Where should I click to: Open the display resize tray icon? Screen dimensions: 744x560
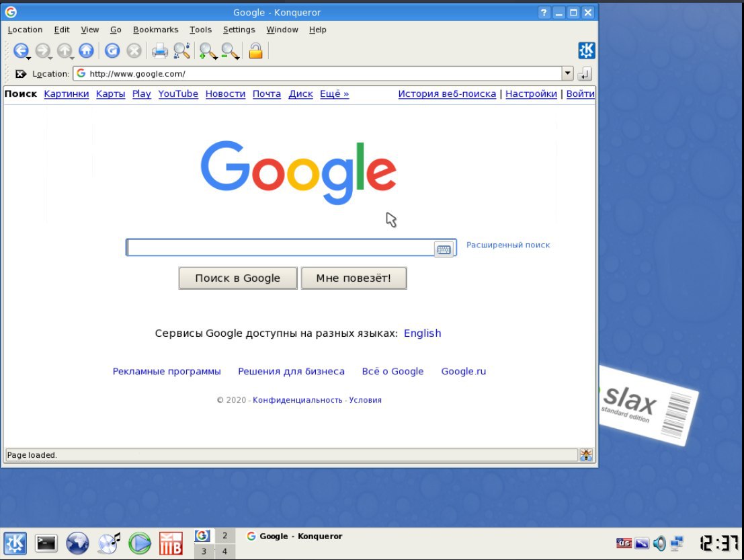coord(642,543)
